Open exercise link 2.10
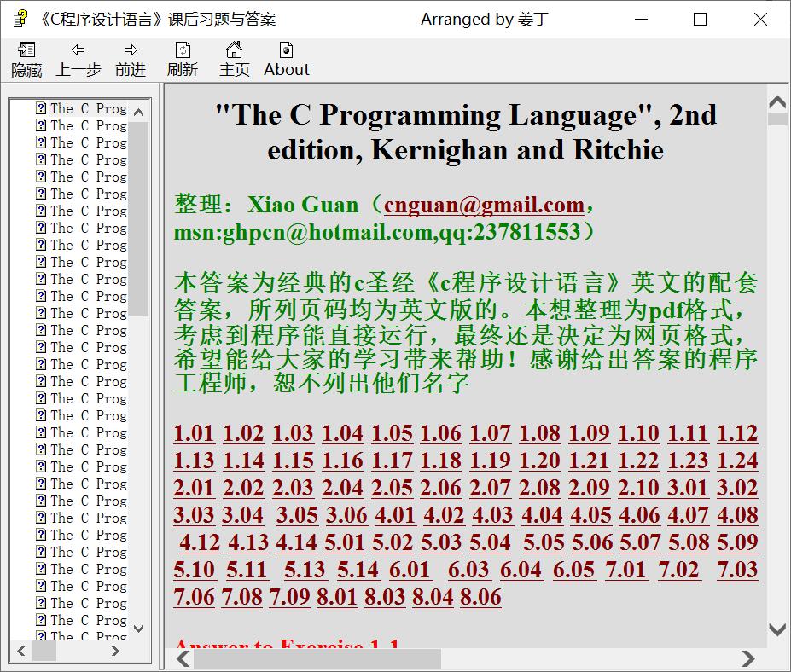The width and height of the screenshot is (791, 672). click(638, 488)
